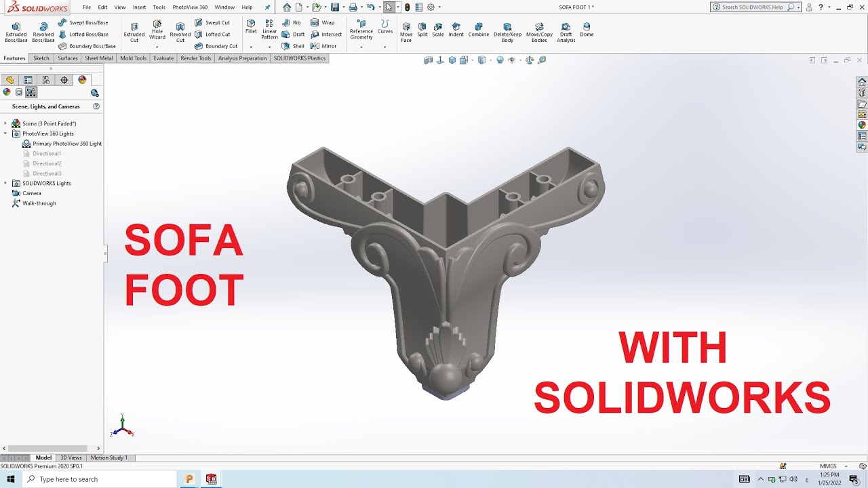Choose the Split tool
Viewport: 868px width, 488px height.
(422, 29)
